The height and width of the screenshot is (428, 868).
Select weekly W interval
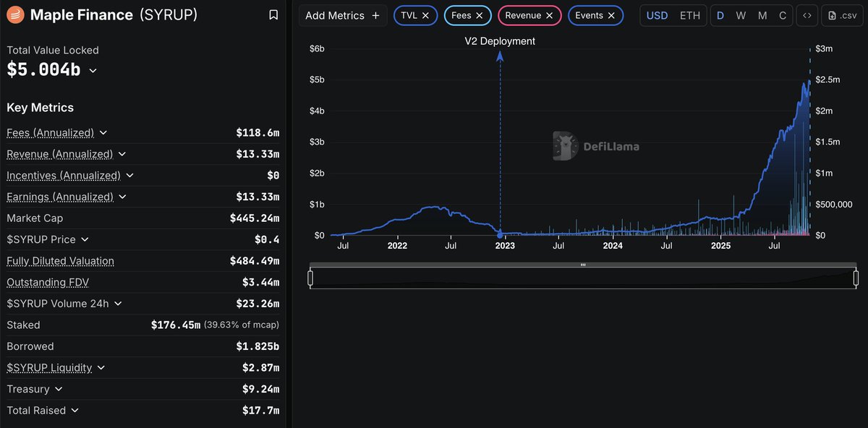[x=741, y=15]
